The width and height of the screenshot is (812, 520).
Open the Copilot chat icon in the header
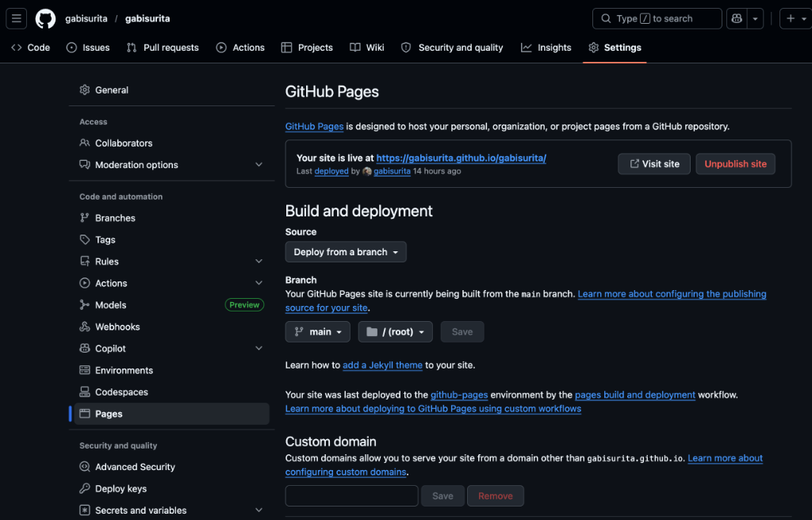point(737,19)
